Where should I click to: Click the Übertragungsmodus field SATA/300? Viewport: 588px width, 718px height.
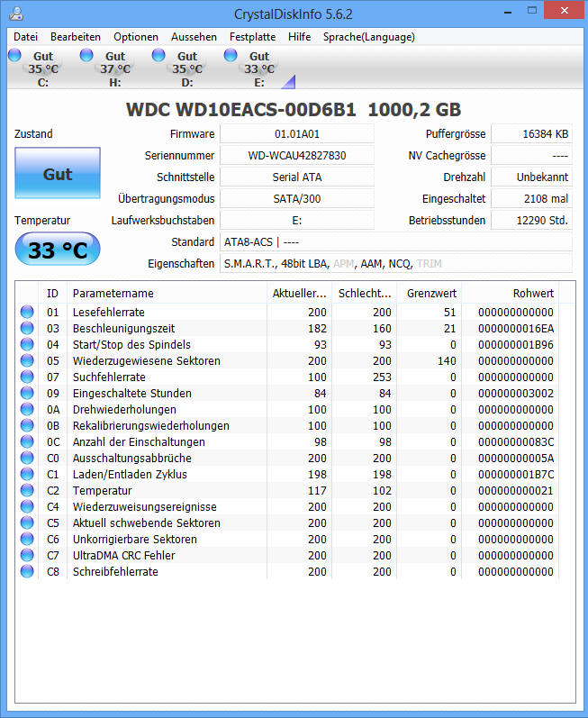coord(297,199)
